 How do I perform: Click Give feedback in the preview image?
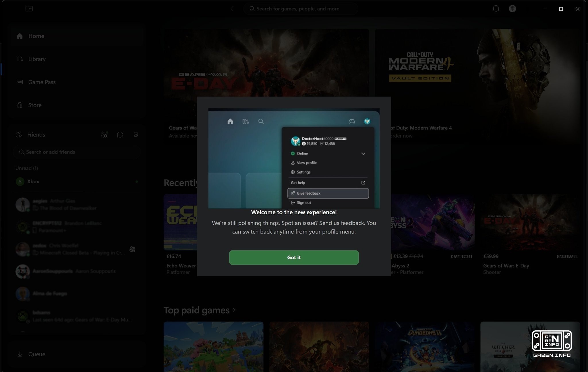328,193
